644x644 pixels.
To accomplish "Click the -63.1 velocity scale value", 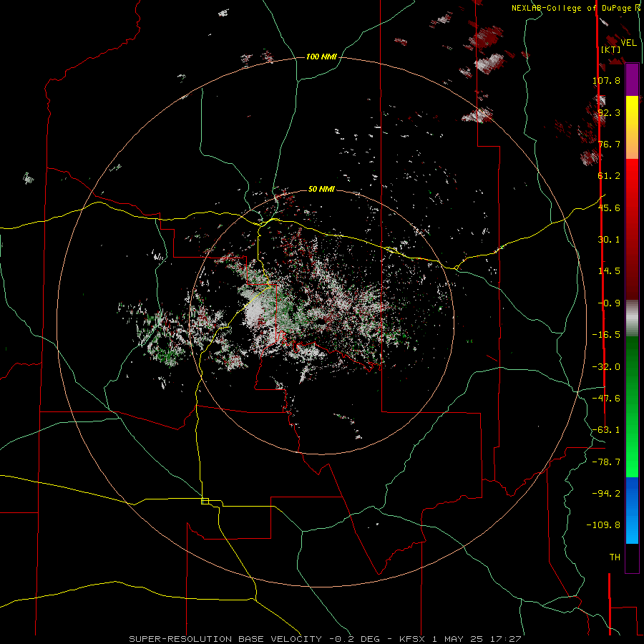I will [606, 430].
